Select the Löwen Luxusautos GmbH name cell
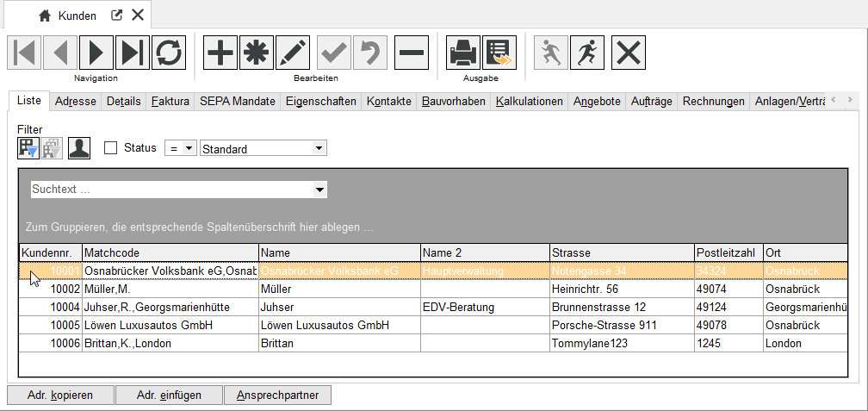This screenshot has height=411, width=868. pos(340,325)
